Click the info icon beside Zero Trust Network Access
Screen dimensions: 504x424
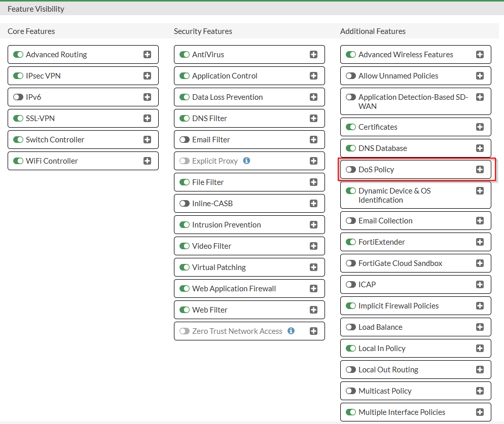point(291,331)
